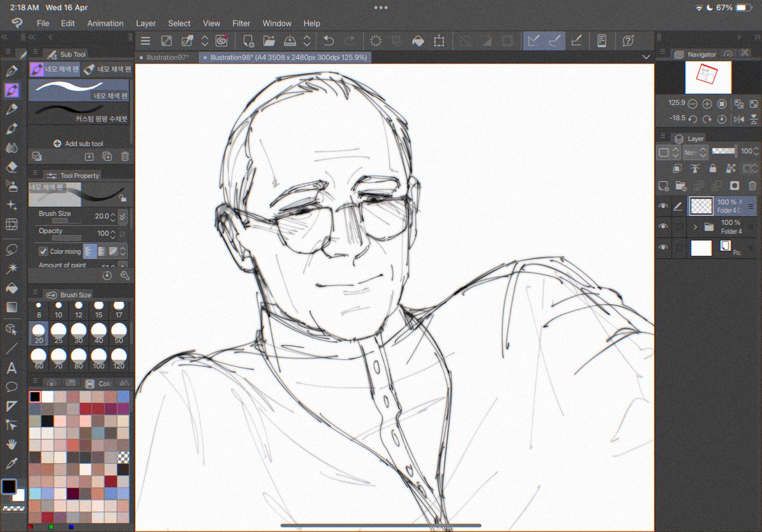The height and width of the screenshot is (532, 762).
Task: Select the Hand move tool
Action: [x=11, y=444]
